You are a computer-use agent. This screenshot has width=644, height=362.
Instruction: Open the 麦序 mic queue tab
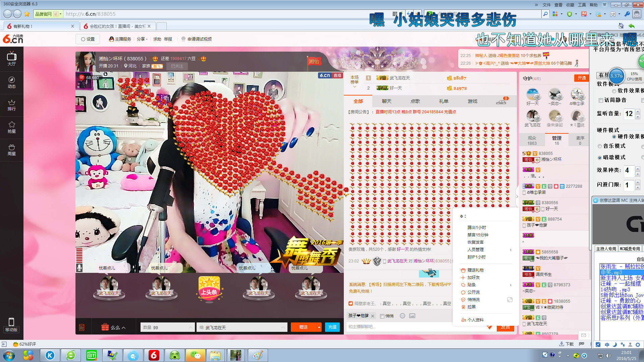point(580,140)
